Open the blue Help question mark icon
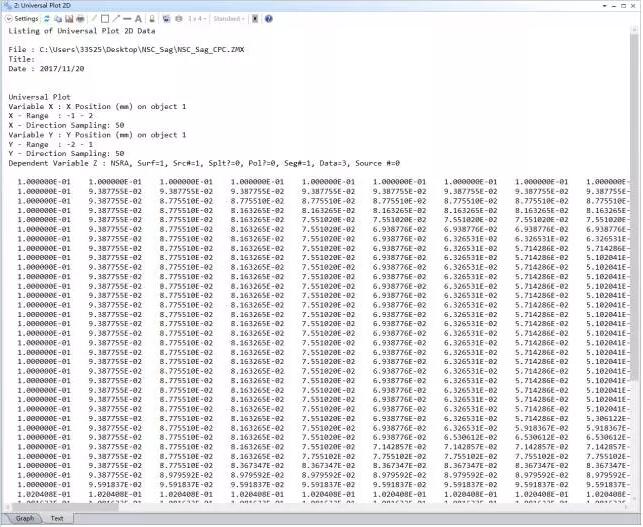The image size is (643, 527). coord(268,19)
